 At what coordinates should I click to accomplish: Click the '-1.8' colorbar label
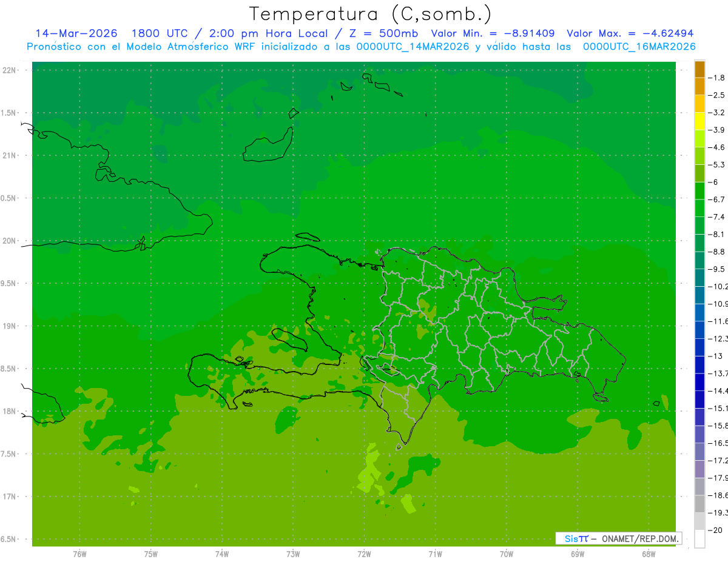click(717, 78)
